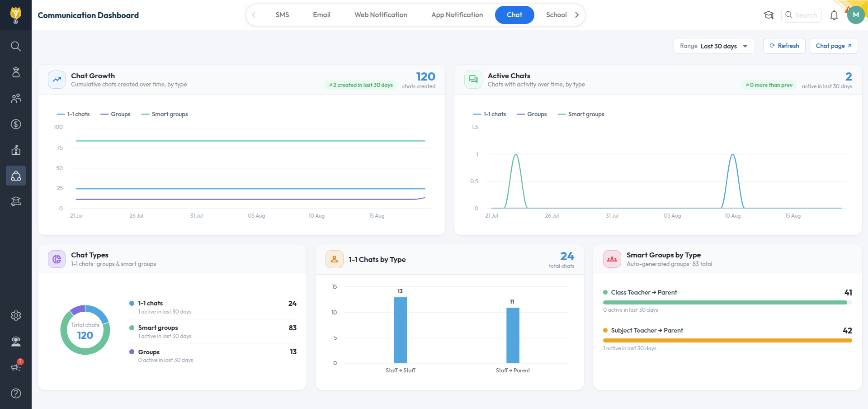Click the Search input field
Screen dimensions: 868x409
[801, 15]
